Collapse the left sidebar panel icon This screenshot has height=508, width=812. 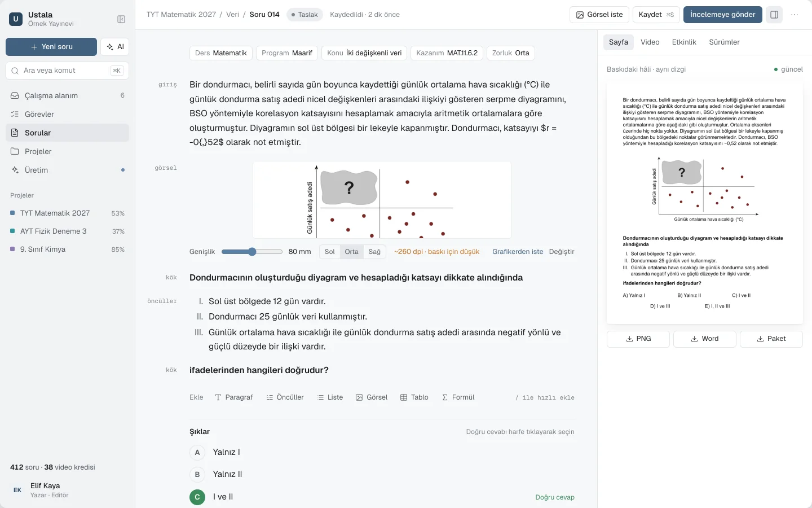click(121, 19)
